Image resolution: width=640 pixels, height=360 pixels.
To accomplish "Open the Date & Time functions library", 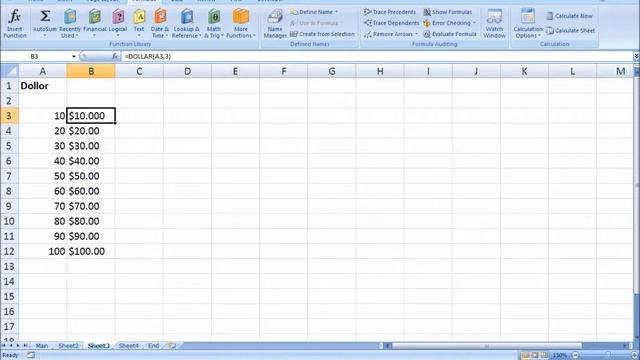I will pyautogui.click(x=160, y=24).
